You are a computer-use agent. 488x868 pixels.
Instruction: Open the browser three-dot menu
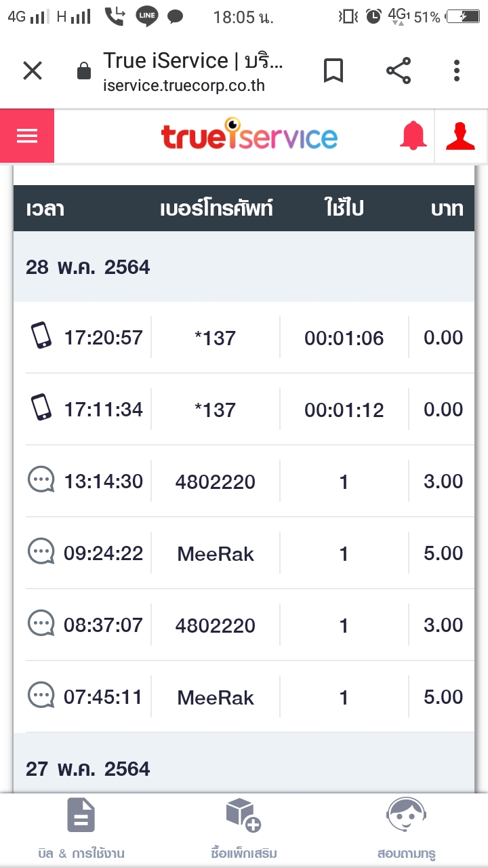coord(457,71)
